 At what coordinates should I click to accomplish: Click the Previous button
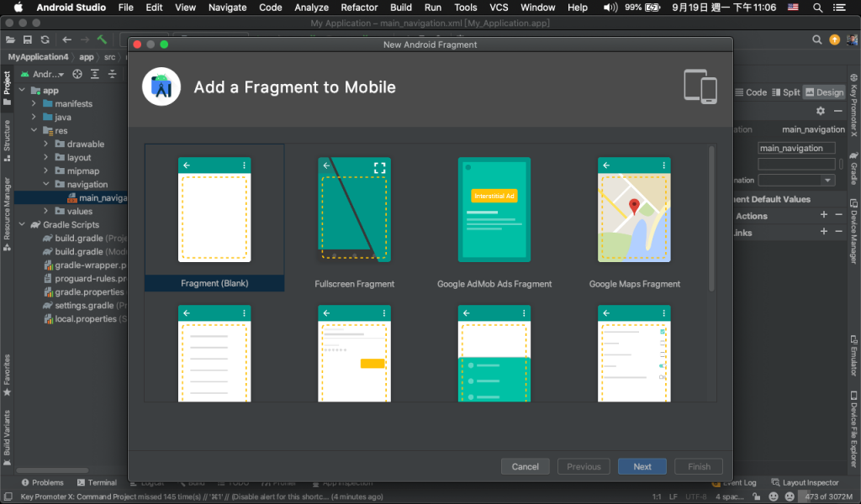coord(584,466)
